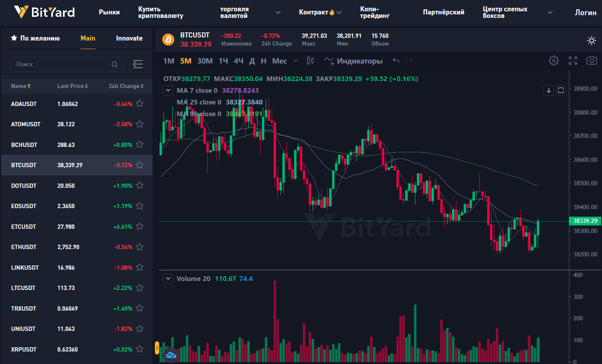Open the Партнёрский page
The height and width of the screenshot is (364, 602).
click(444, 12)
